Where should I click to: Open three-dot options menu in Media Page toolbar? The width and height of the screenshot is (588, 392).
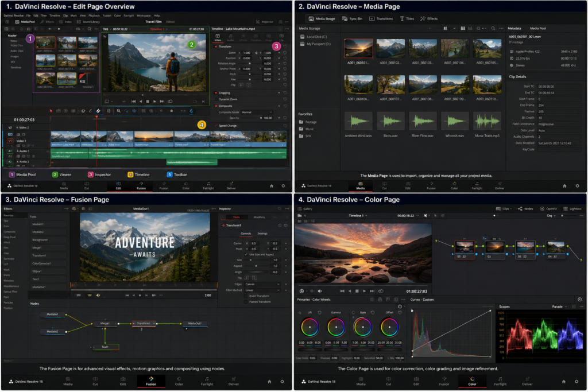pos(501,29)
